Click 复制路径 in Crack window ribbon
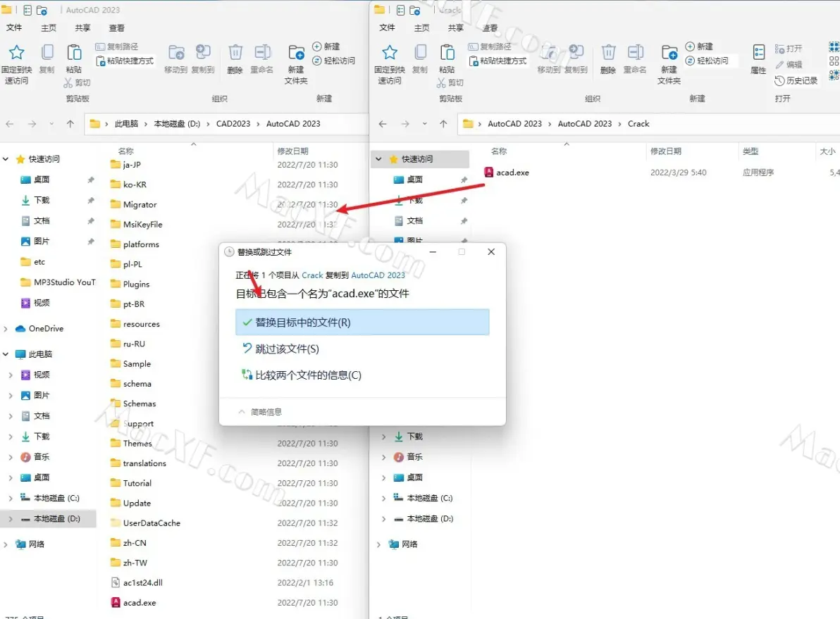The width and height of the screenshot is (840, 619). tap(490, 46)
